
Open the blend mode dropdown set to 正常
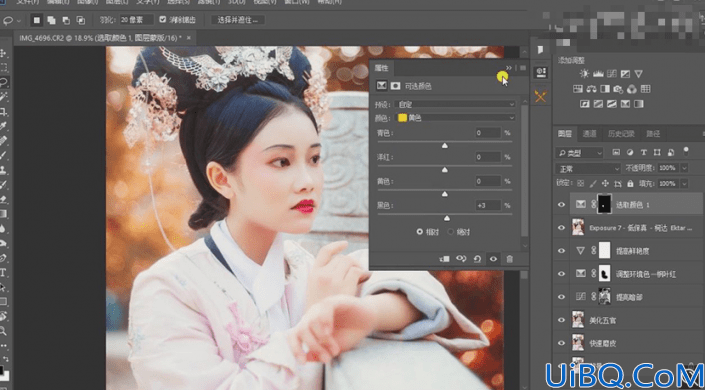coord(588,168)
